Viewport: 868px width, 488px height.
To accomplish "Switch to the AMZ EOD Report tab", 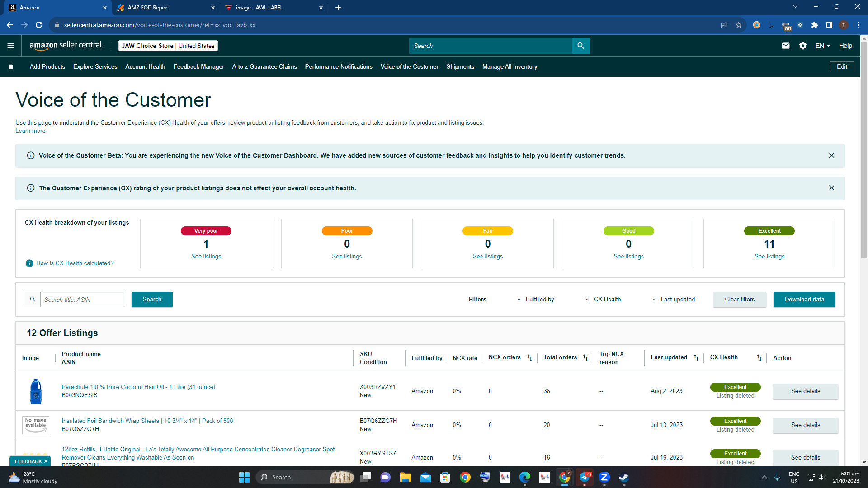I will click(166, 8).
